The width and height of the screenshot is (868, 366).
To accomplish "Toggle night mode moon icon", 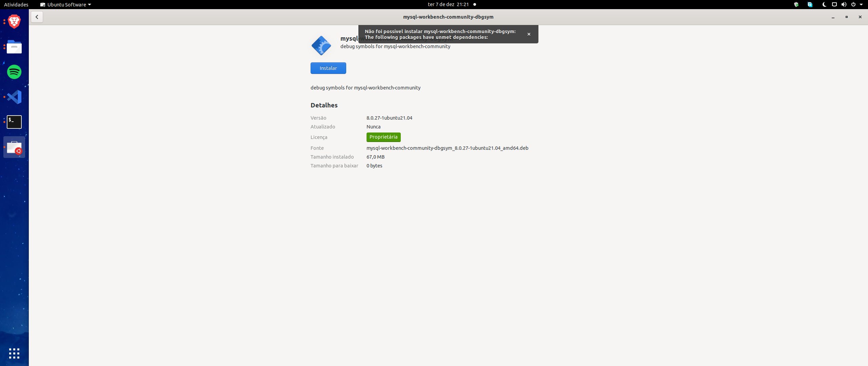I will pyautogui.click(x=824, y=4).
